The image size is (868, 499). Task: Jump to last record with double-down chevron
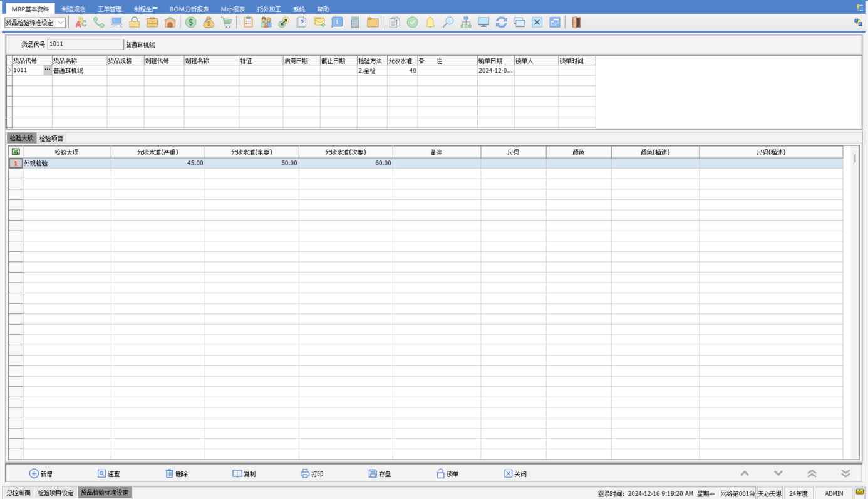[845, 474]
